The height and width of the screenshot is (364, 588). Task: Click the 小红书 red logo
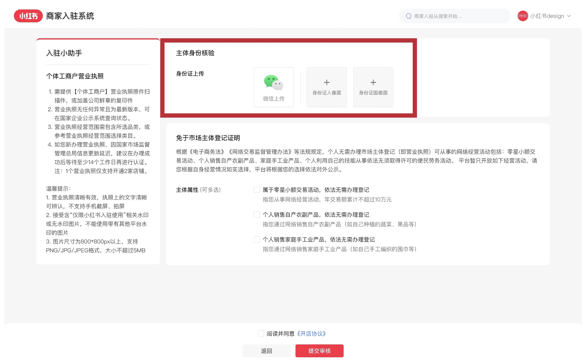point(28,16)
